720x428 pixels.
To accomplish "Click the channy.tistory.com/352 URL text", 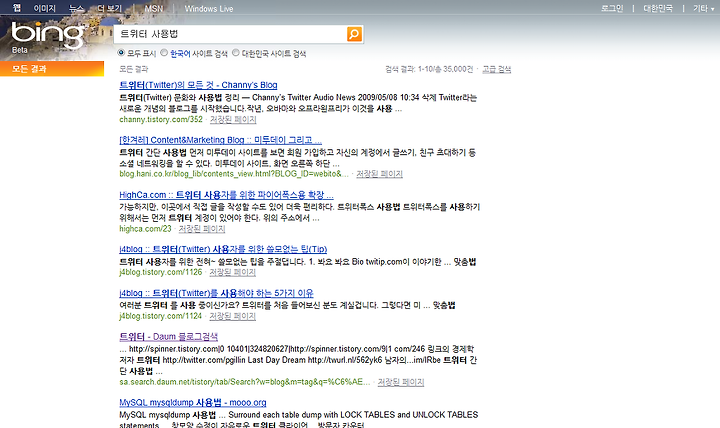I will coord(161,119).
